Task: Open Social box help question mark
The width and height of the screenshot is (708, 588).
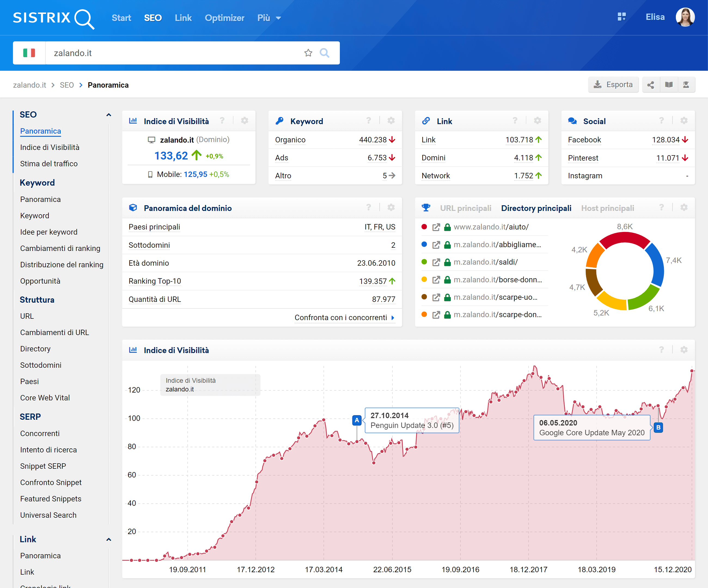Action: pyautogui.click(x=661, y=121)
